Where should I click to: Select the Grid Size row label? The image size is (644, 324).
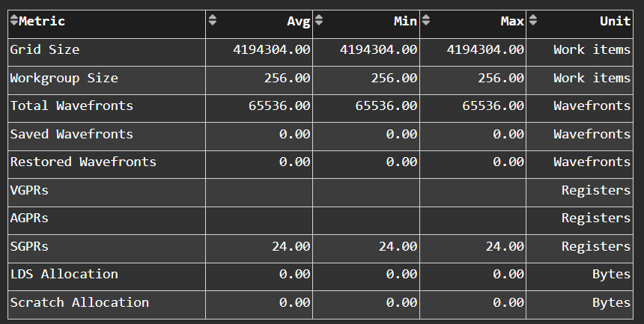click(x=45, y=50)
